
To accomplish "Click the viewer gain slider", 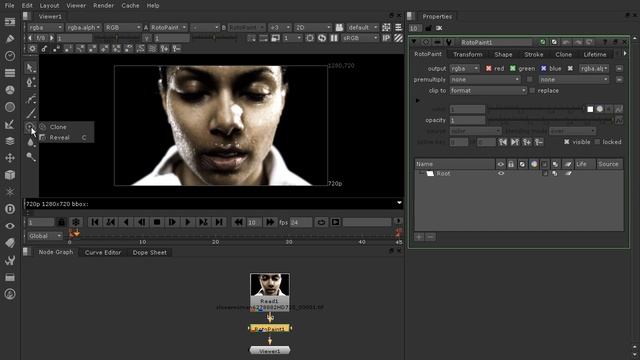I will [x=116, y=38].
